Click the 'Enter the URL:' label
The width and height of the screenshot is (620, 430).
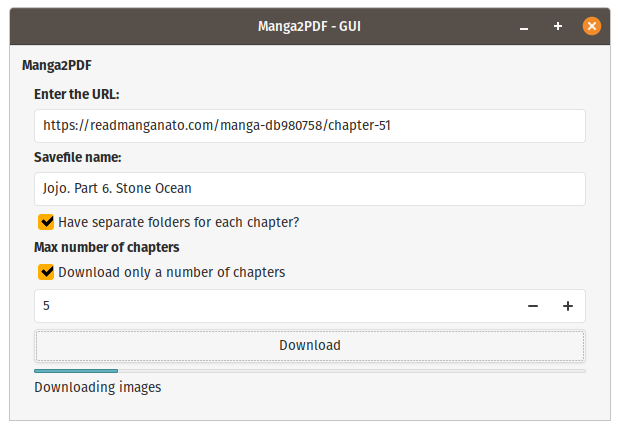click(x=77, y=95)
